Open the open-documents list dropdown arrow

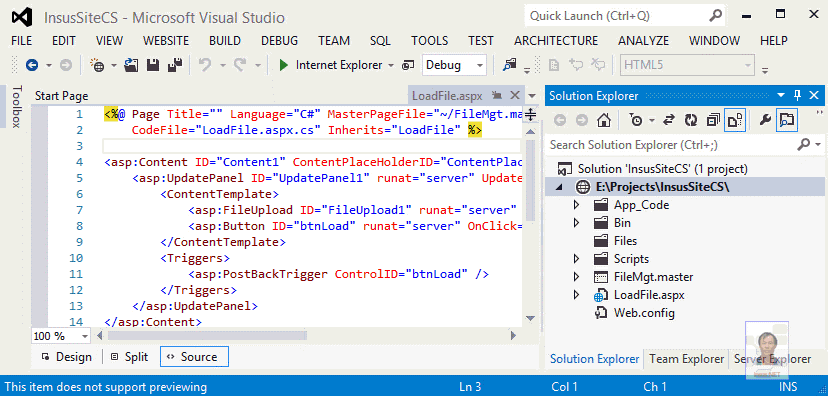(531, 96)
